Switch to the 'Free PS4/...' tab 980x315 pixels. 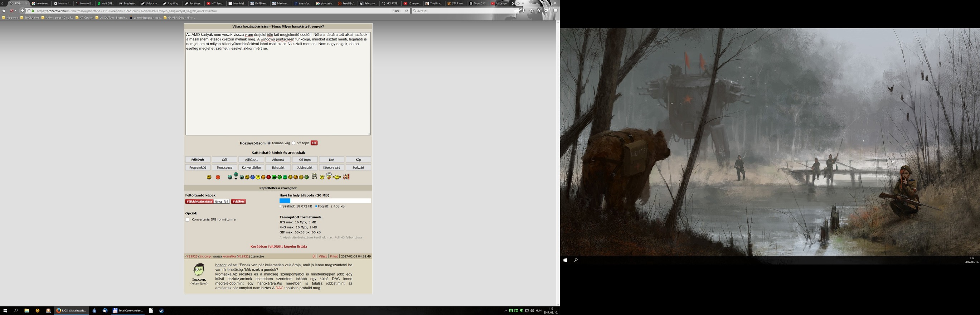click(346, 4)
